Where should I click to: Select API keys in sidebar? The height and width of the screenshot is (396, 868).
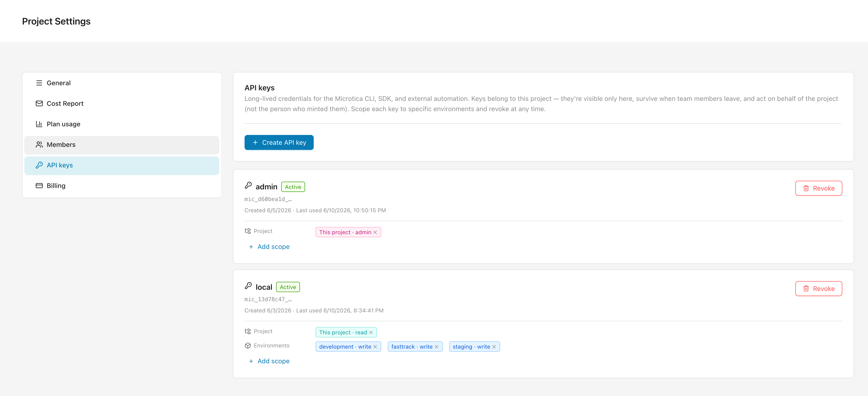122,165
